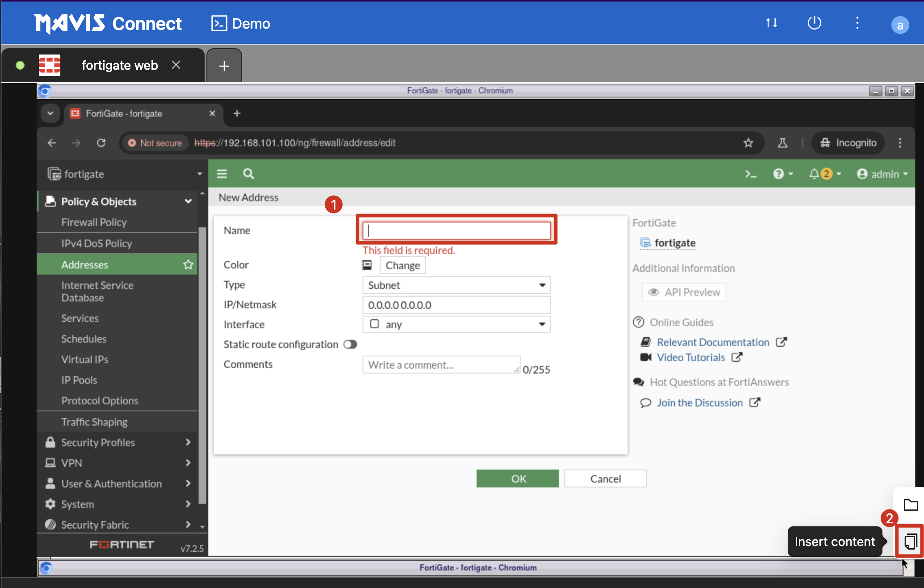This screenshot has width=924, height=588.
Task: Click the color Change button
Action: (x=403, y=265)
